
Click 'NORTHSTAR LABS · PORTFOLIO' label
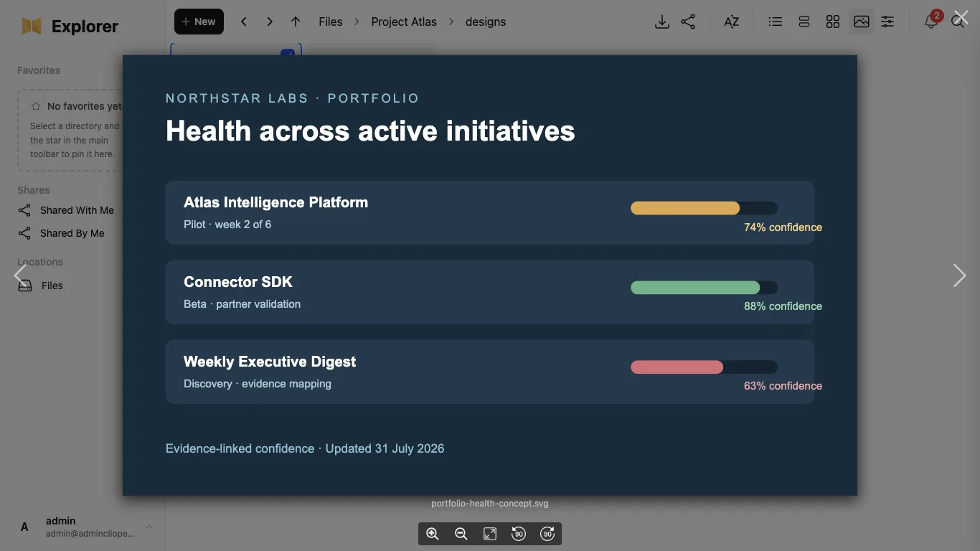(293, 98)
